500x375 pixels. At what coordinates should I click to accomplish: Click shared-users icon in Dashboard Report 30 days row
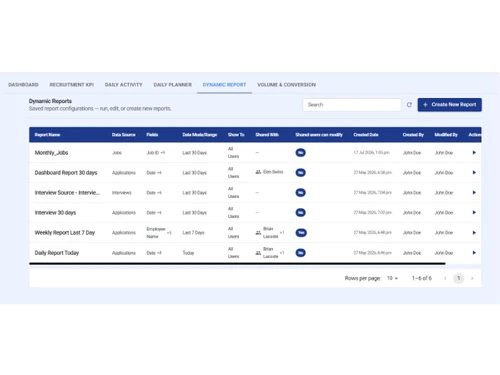(x=258, y=172)
